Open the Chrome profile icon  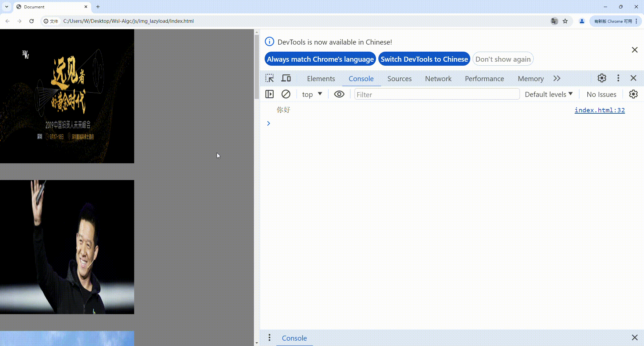582,21
